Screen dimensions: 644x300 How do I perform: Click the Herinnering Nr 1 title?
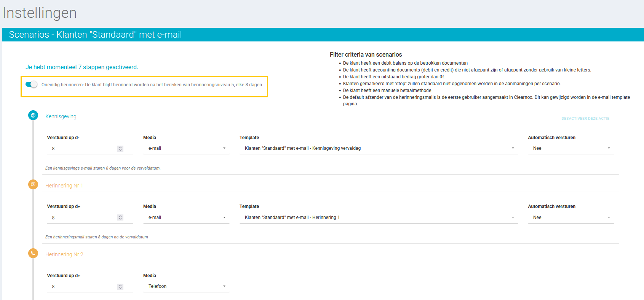[64, 186]
